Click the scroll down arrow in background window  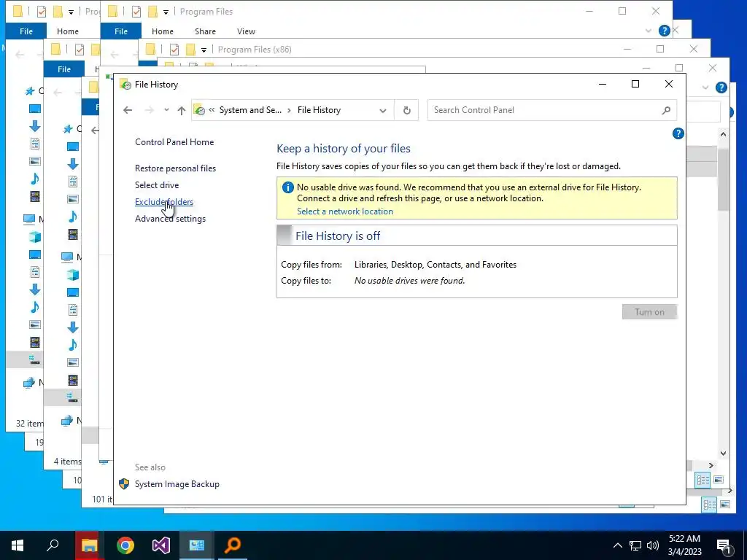[723, 454]
